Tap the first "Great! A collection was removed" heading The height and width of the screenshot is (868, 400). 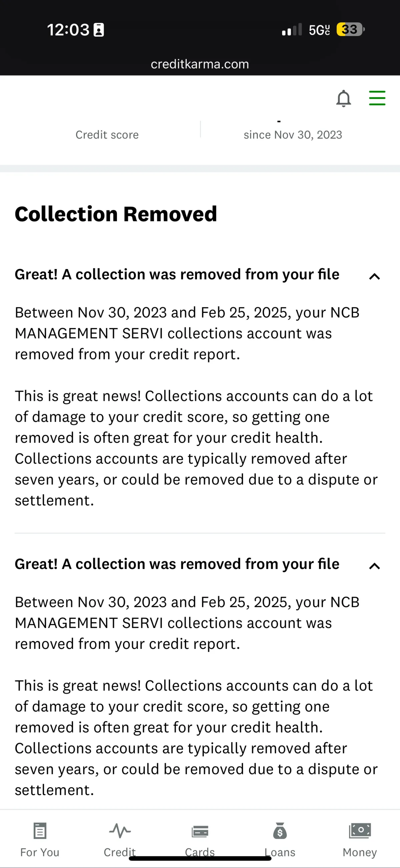point(177,274)
